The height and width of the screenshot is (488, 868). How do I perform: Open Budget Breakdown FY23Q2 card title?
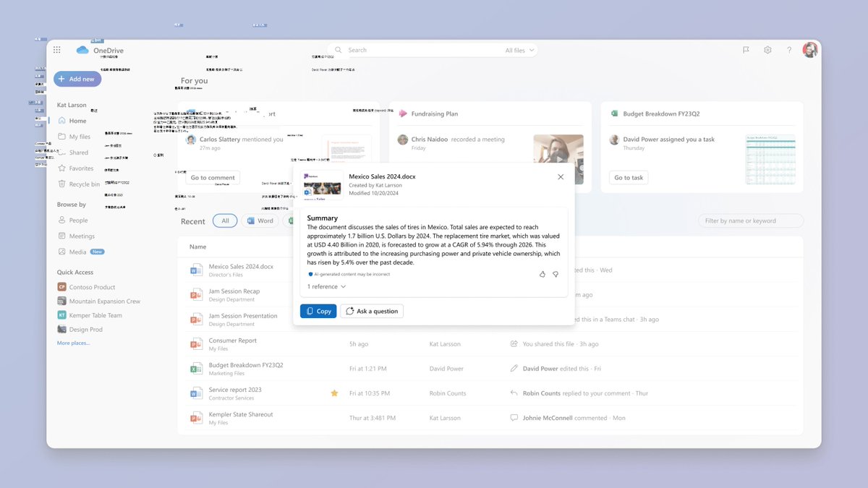(x=661, y=114)
